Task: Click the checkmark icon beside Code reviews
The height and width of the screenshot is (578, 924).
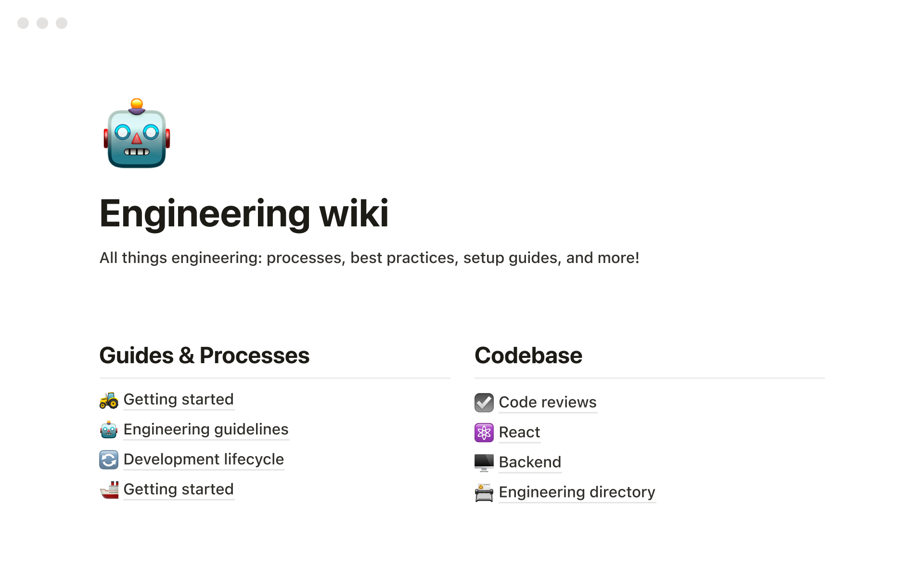Action: click(x=484, y=403)
